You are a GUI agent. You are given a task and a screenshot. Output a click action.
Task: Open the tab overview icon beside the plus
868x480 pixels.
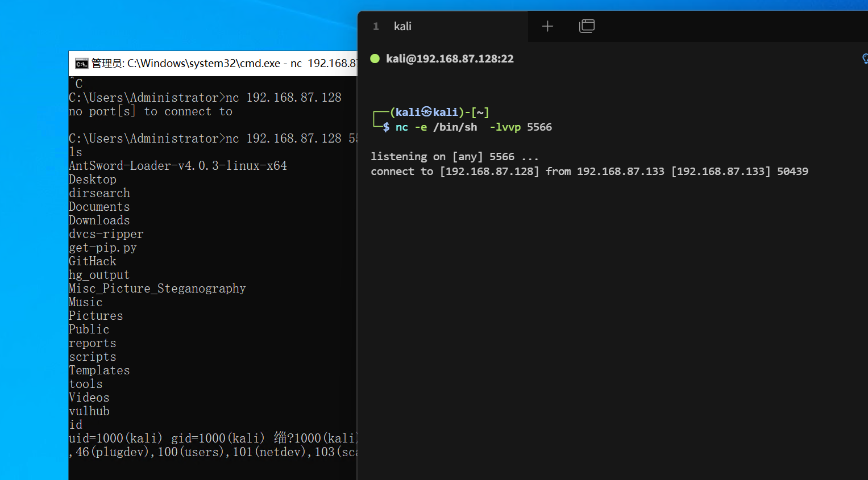coord(587,26)
